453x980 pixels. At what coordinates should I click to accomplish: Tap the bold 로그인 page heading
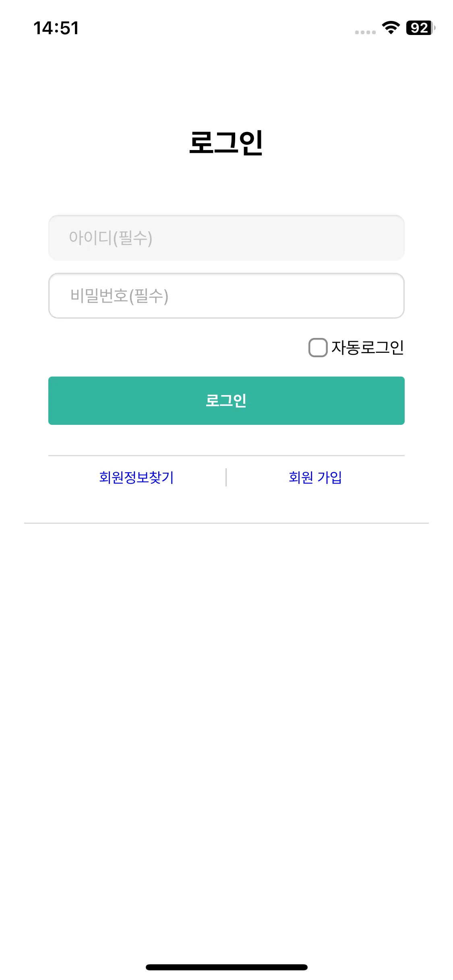(x=226, y=142)
